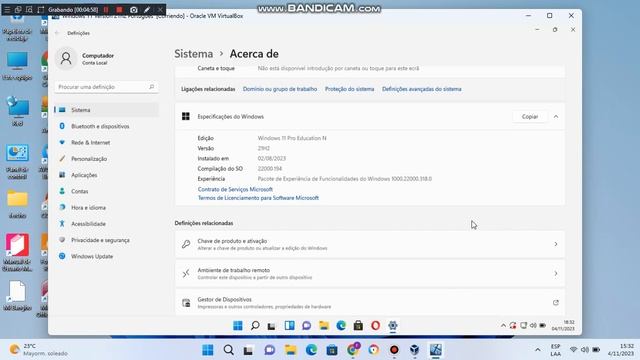This screenshot has height=360, width=640.
Task: Click the Settings gear in the guest VM taskbar
Action: click(393, 325)
